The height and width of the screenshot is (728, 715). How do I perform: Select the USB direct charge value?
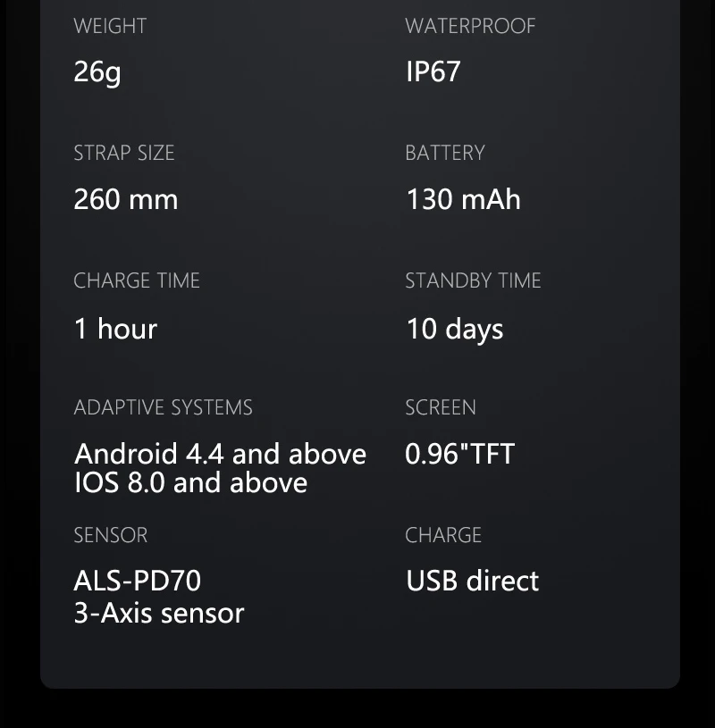pyautogui.click(x=472, y=581)
